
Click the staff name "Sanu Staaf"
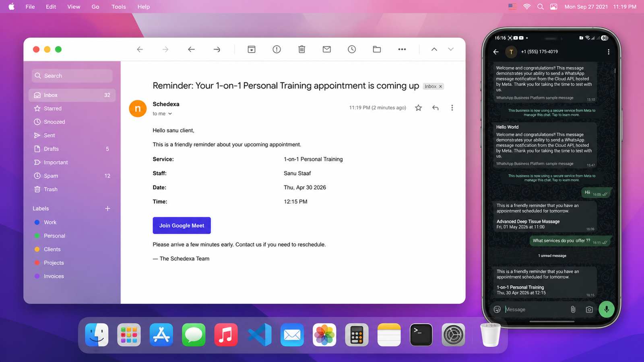click(297, 173)
